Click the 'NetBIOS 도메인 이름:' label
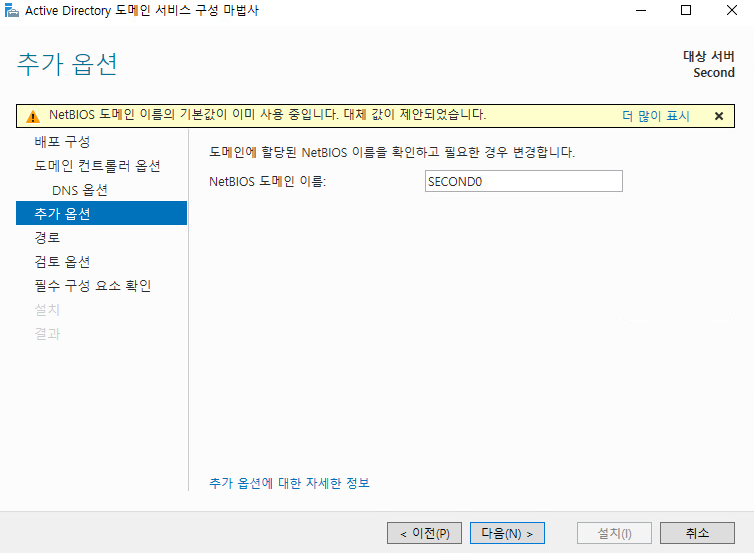This screenshot has width=754, height=553. [x=267, y=181]
